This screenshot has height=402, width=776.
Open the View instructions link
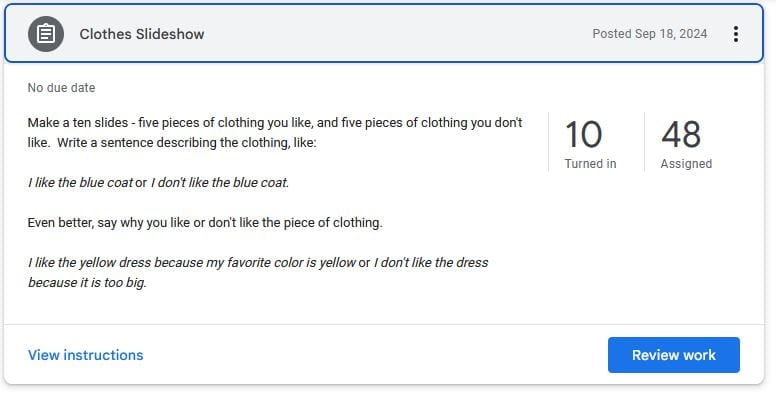tap(86, 355)
